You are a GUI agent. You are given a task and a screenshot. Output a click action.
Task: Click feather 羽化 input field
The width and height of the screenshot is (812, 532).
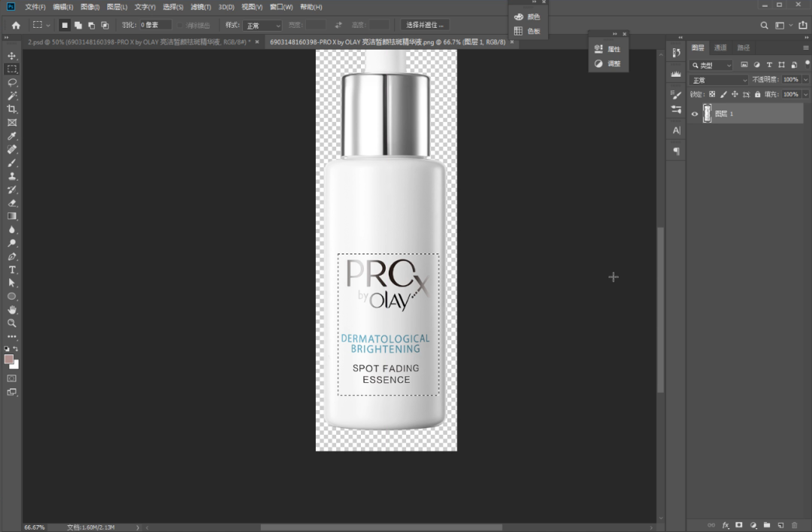pos(155,25)
